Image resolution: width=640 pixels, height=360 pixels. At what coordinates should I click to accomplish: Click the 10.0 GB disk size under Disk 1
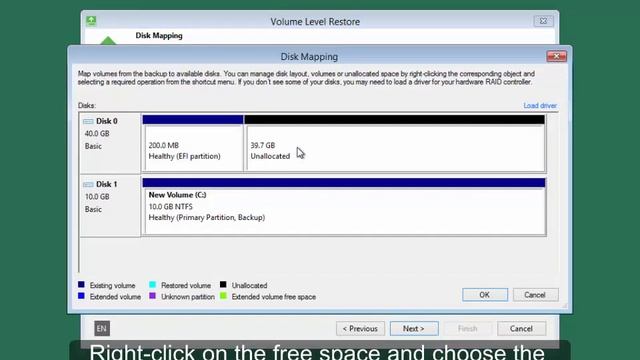tap(97, 197)
